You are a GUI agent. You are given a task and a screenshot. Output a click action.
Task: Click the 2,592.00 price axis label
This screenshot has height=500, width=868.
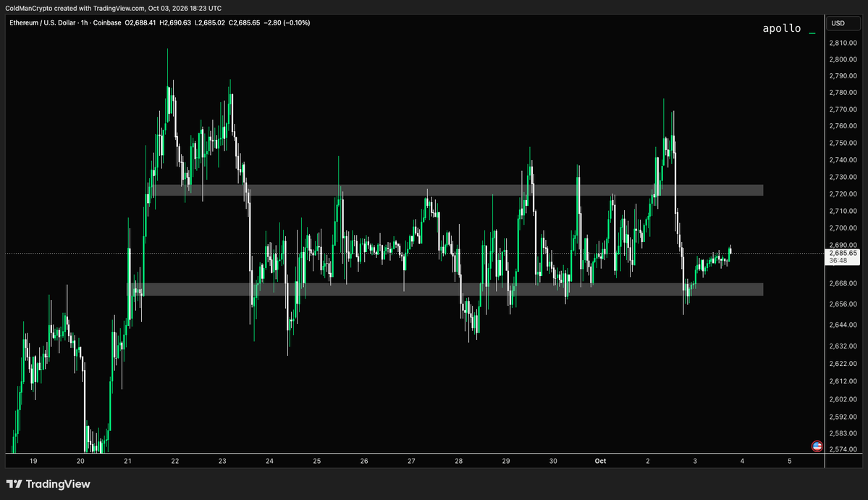(x=843, y=417)
